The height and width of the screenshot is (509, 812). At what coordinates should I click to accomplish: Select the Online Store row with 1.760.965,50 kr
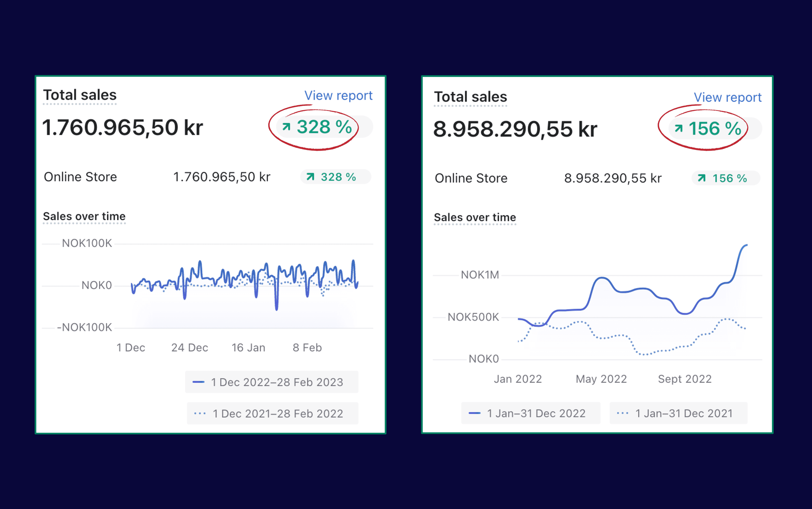80,177
